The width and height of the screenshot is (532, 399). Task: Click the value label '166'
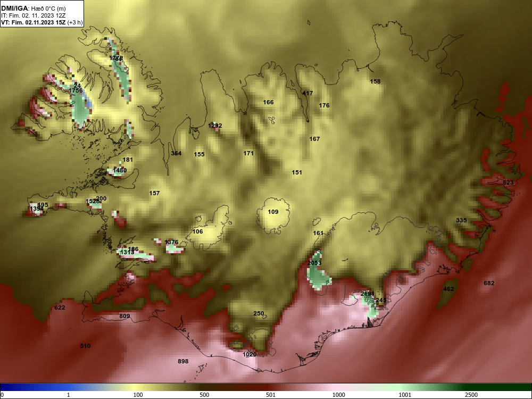[268, 102]
